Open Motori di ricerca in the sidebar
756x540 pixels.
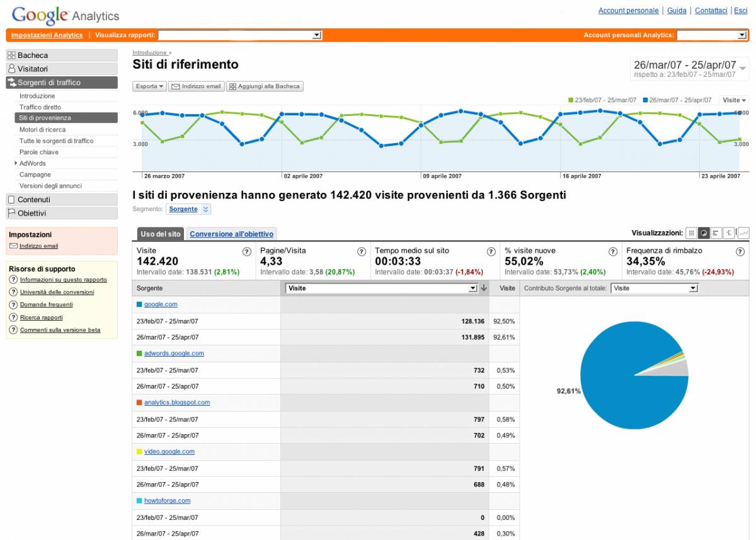tap(42, 130)
